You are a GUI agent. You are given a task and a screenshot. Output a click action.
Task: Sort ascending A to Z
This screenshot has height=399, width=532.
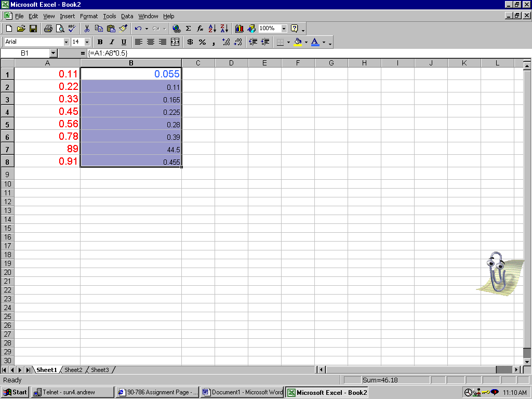click(212, 29)
